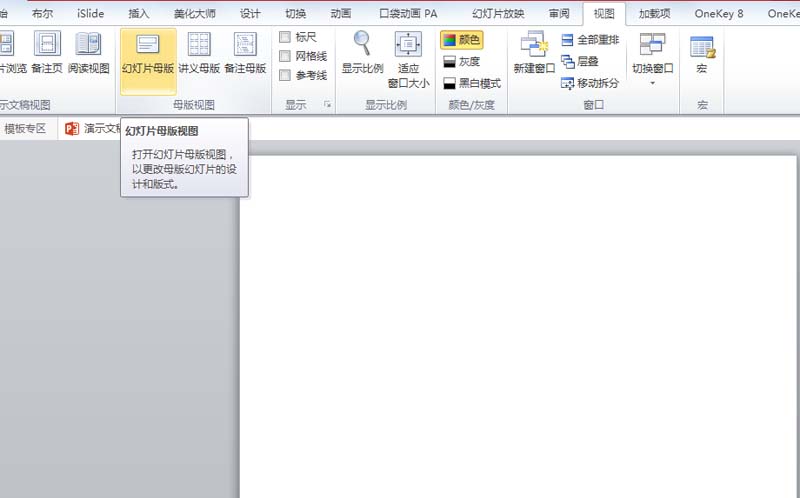Switch to Reading View (阅读视图)
The image size is (800, 498).
(x=89, y=53)
